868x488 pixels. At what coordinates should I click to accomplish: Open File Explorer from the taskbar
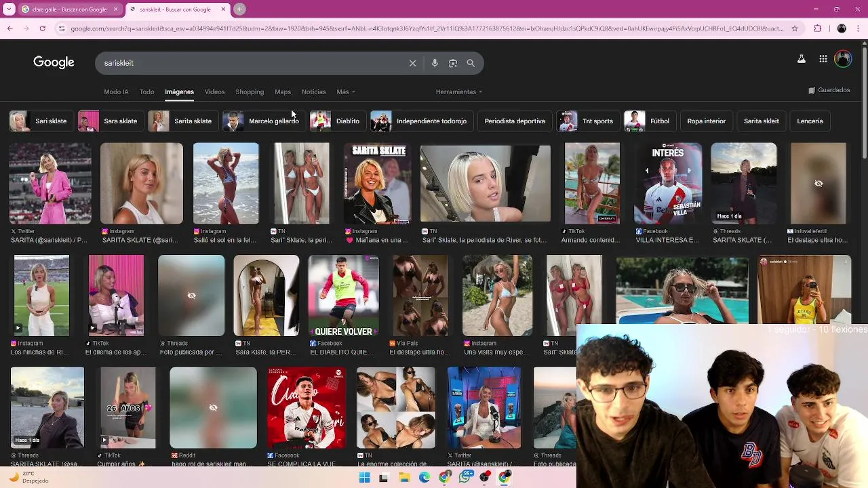[x=404, y=478]
